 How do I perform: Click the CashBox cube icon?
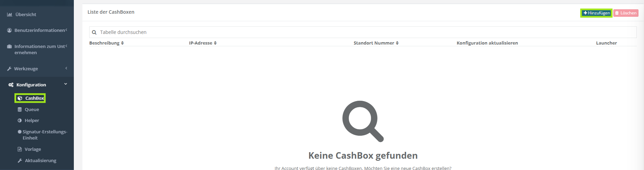[20, 98]
